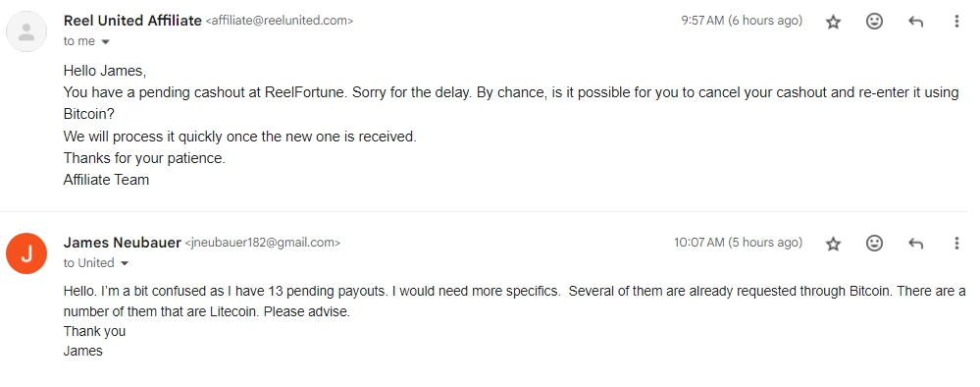980x387 pixels.
Task: Expand recipient details next to 'to United'
Action: 124,263
